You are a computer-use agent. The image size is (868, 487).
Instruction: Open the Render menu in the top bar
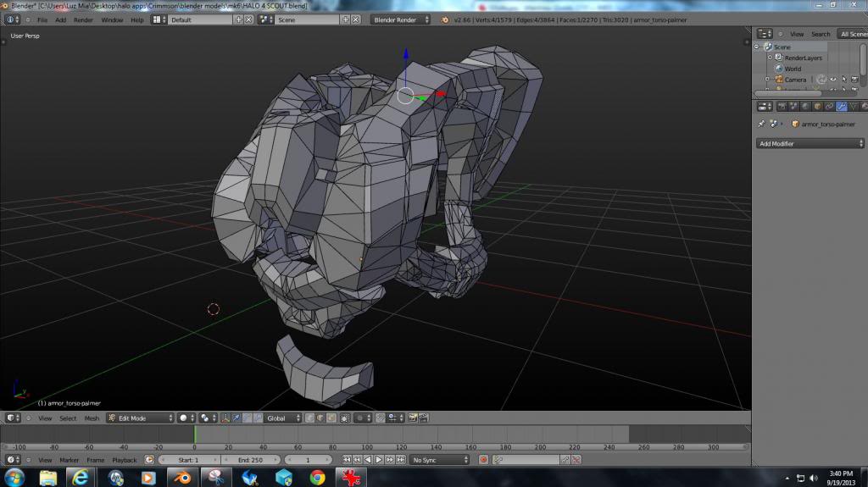click(x=83, y=19)
